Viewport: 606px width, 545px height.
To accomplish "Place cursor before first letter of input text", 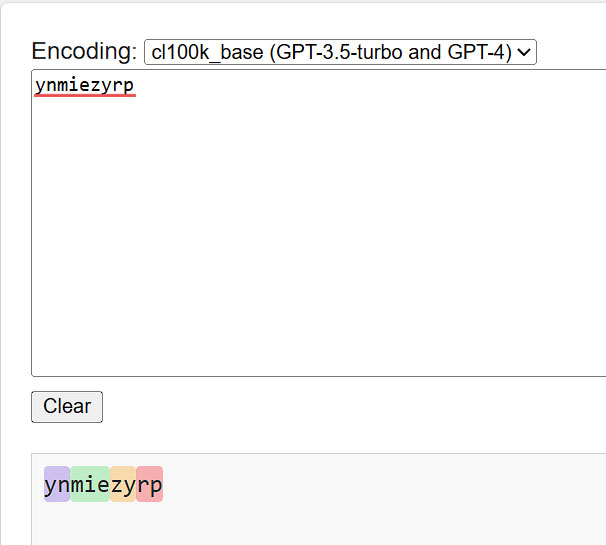I will [x=35, y=85].
